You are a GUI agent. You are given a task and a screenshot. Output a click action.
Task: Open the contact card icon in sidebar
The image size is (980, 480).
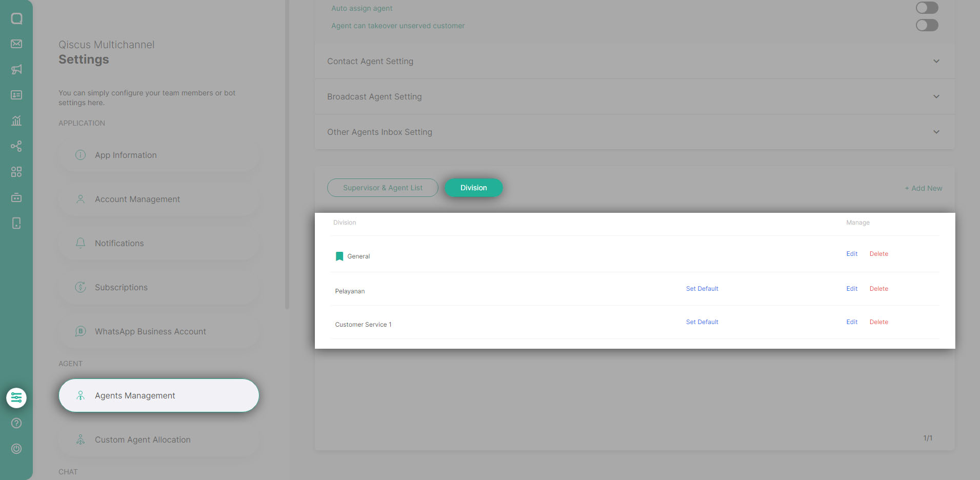coord(16,95)
